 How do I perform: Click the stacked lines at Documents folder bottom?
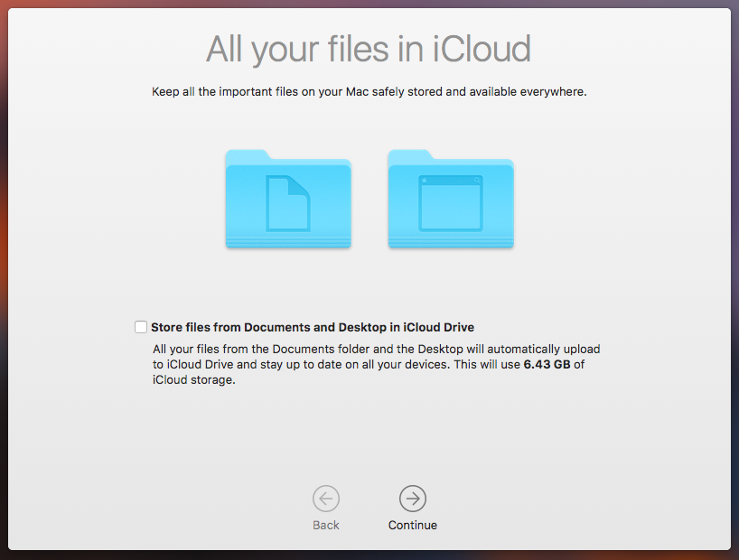pos(287,241)
